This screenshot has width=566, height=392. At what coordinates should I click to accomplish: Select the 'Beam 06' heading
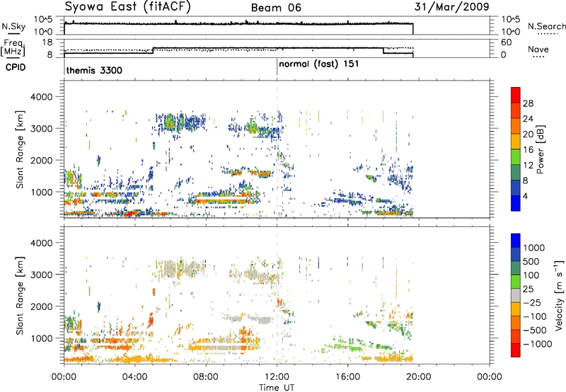pyautogui.click(x=276, y=8)
